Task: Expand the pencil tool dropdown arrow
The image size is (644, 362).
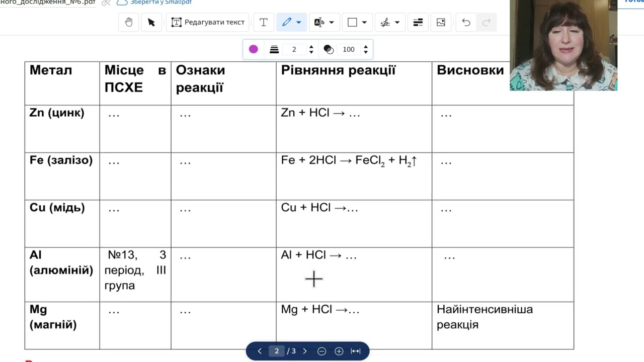Action: (x=299, y=22)
